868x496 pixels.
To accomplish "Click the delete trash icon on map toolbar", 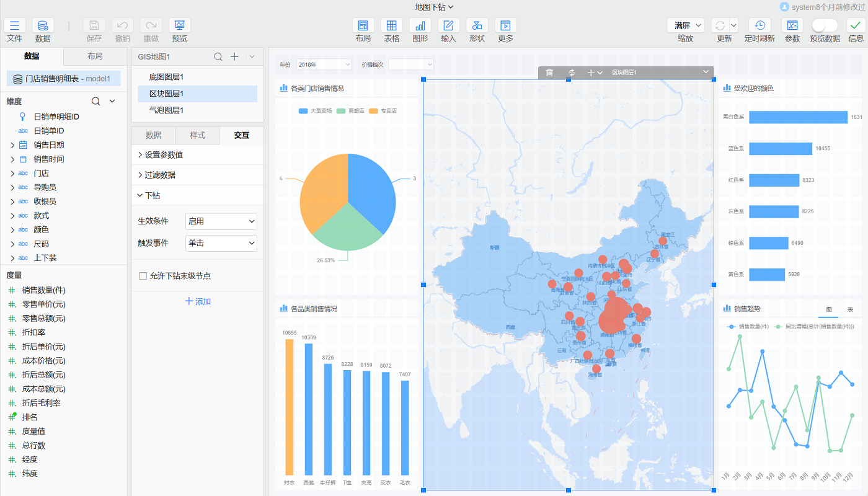I will click(549, 73).
